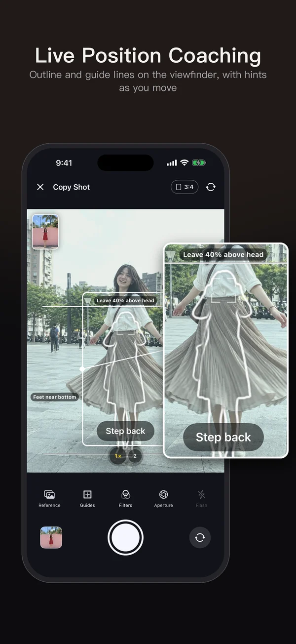Image resolution: width=296 pixels, height=644 pixels.
Task: Open the Filters tool
Action: 125,498
